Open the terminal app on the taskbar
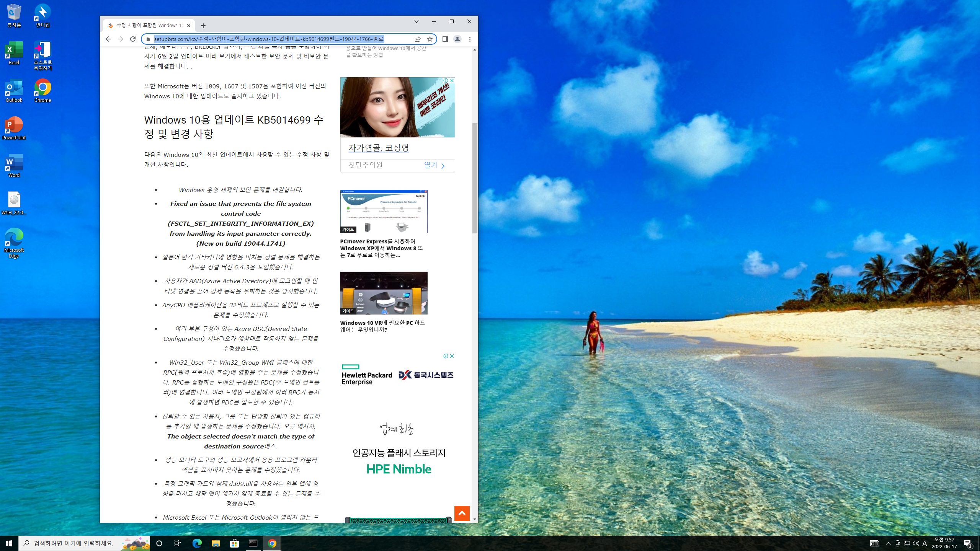This screenshot has width=980, height=551. coord(253,543)
